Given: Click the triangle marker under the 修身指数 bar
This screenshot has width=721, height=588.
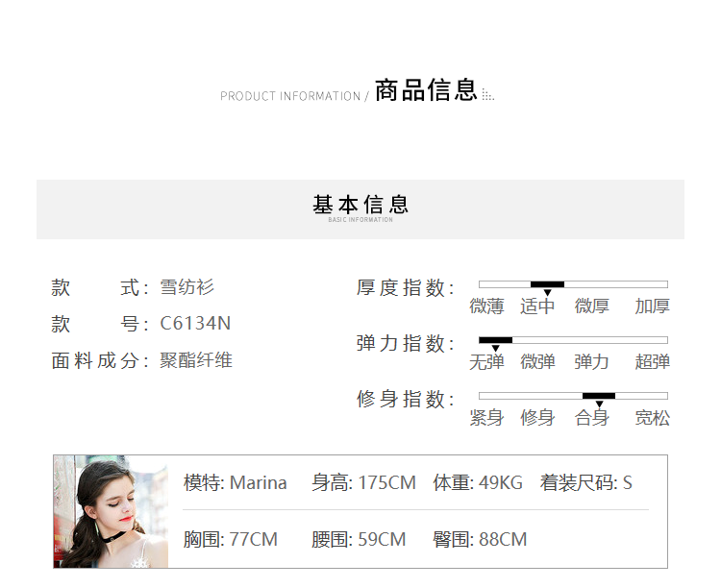Looking at the screenshot, I should [599, 404].
